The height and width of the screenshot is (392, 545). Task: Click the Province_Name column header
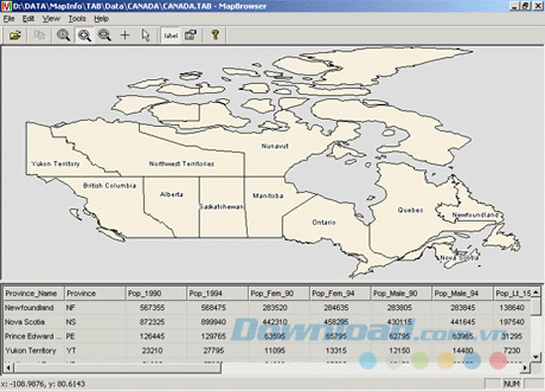34,293
